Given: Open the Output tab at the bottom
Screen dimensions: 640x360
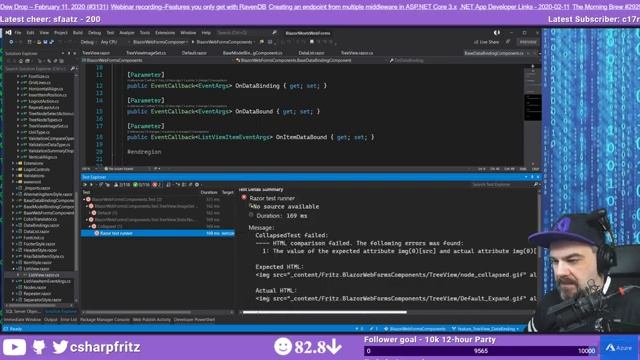Looking at the screenshot, I should coord(51,320).
